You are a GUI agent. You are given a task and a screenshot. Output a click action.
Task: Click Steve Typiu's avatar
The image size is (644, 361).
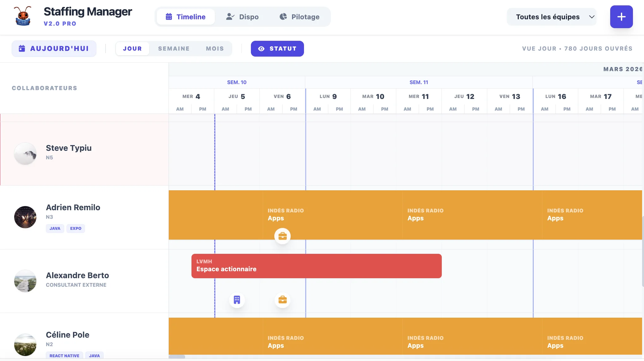click(25, 154)
